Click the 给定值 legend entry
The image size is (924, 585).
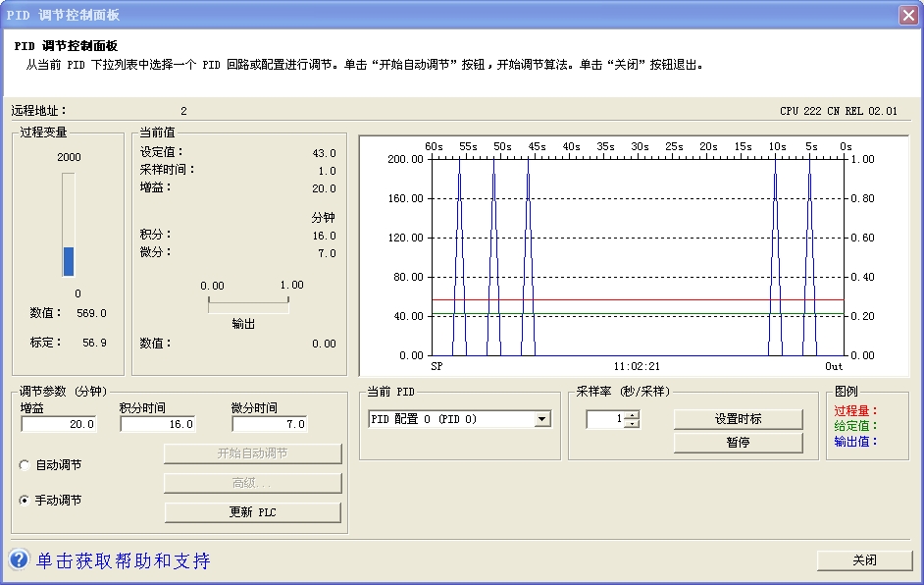pos(855,426)
